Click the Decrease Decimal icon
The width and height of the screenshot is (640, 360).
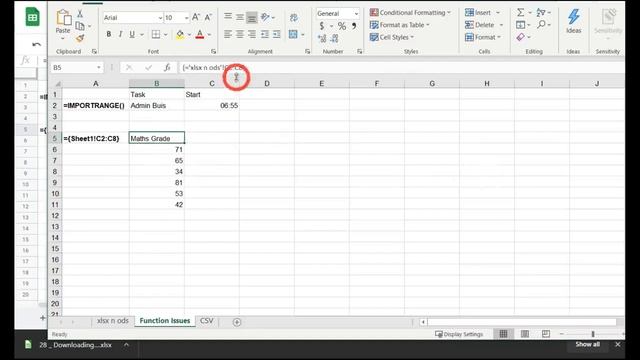[x=334, y=38]
